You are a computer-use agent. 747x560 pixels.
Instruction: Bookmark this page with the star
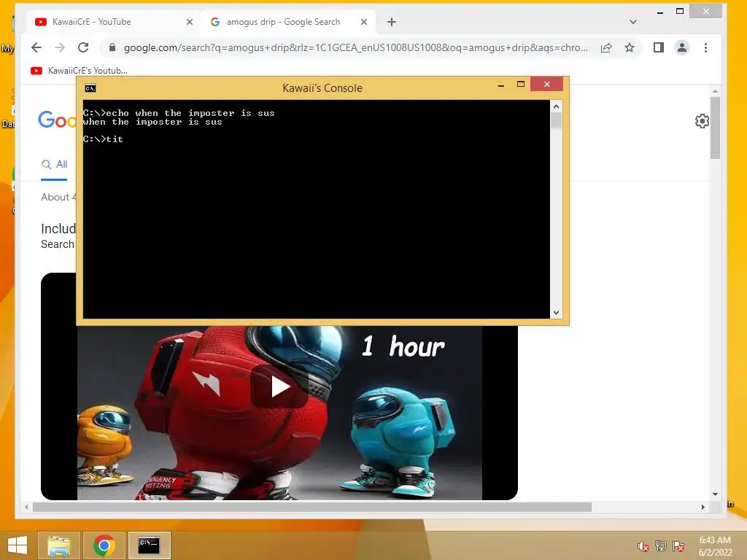(630, 47)
